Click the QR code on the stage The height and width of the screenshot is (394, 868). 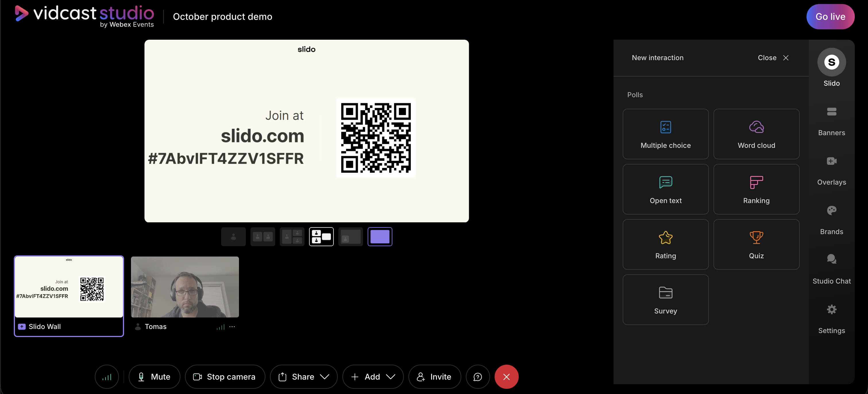click(x=376, y=138)
